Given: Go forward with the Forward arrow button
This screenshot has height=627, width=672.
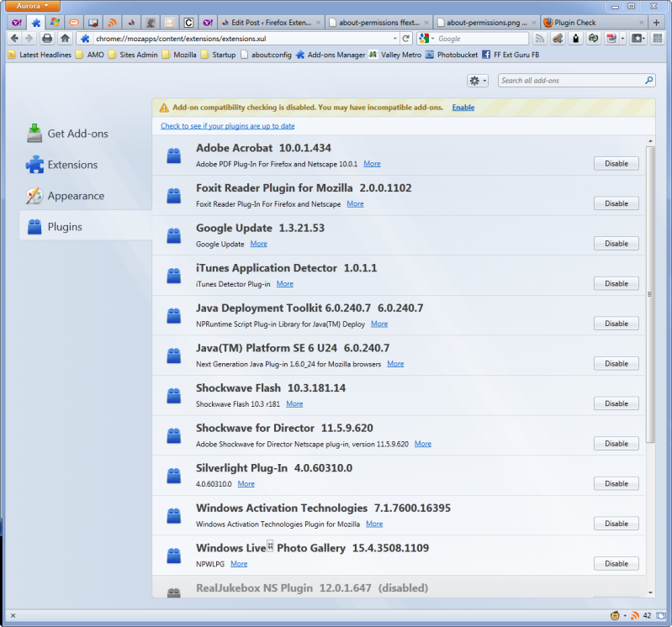Looking at the screenshot, I should click(x=29, y=39).
